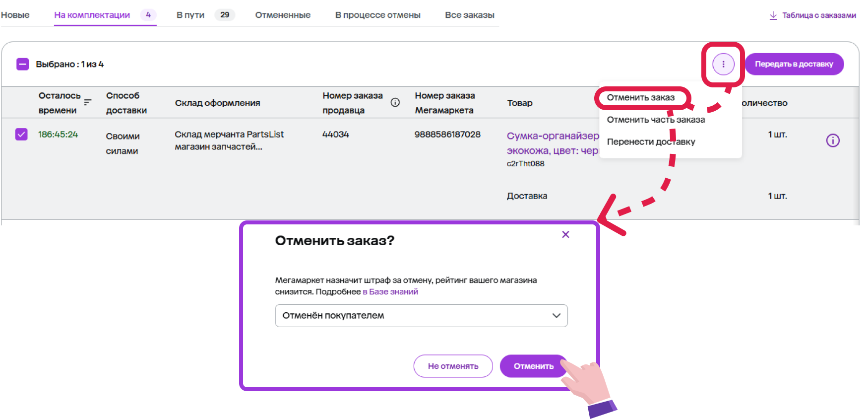
Task: Open the "Отмененные" tab
Action: [283, 15]
